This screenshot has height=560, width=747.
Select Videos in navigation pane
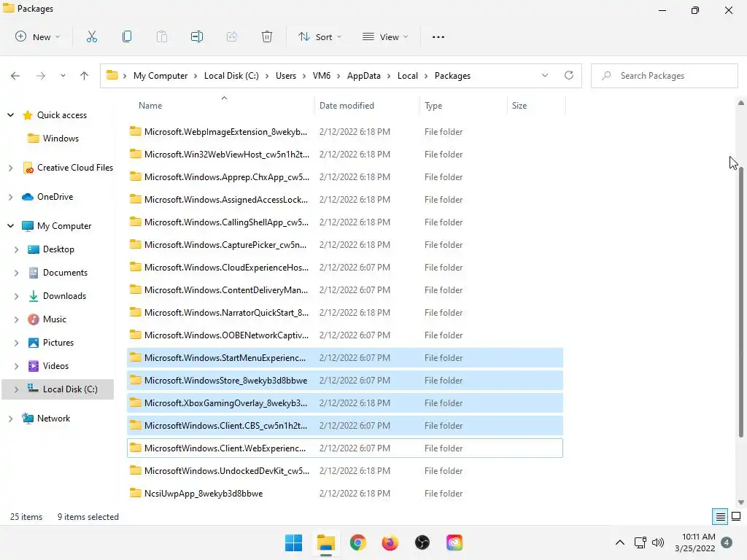tap(55, 366)
